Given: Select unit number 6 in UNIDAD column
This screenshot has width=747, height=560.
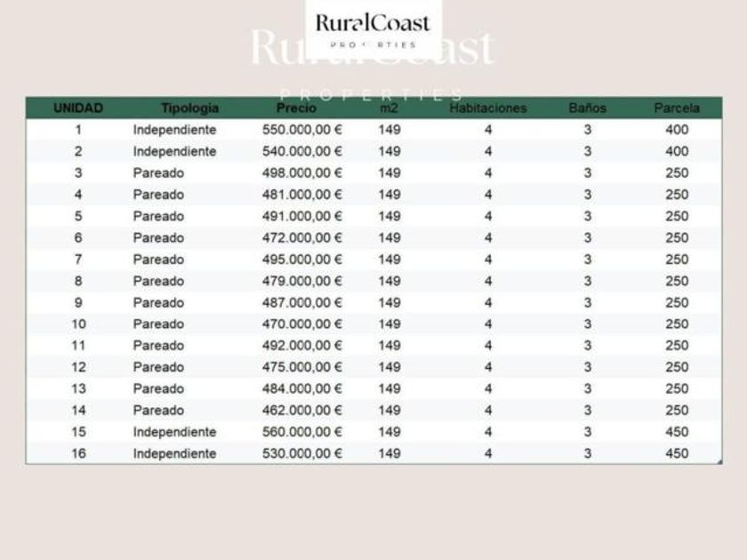Looking at the screenshot, I should (x=78, y=237).
